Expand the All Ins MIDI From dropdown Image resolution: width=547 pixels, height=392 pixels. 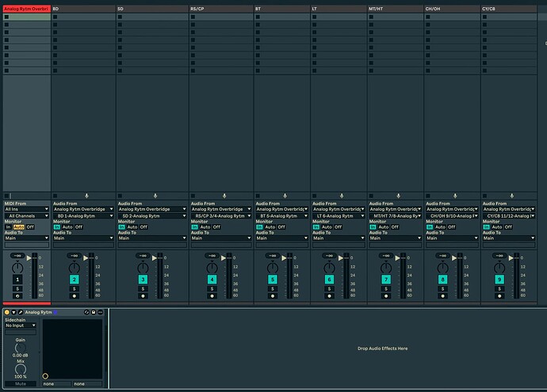(26, 209)
